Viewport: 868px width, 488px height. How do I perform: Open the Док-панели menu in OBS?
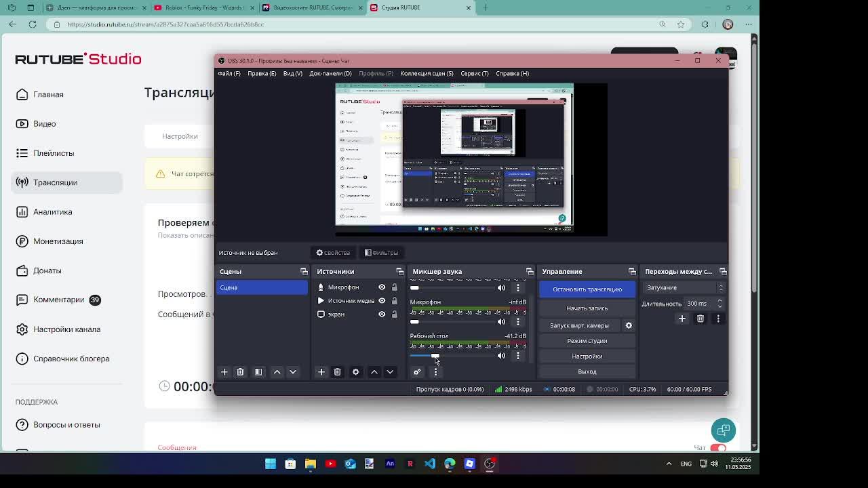(x=330, y=73)
